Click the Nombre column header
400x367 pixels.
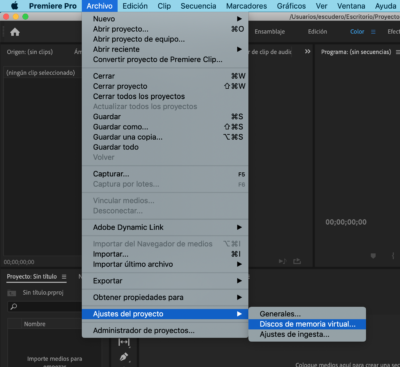[35, 324]
